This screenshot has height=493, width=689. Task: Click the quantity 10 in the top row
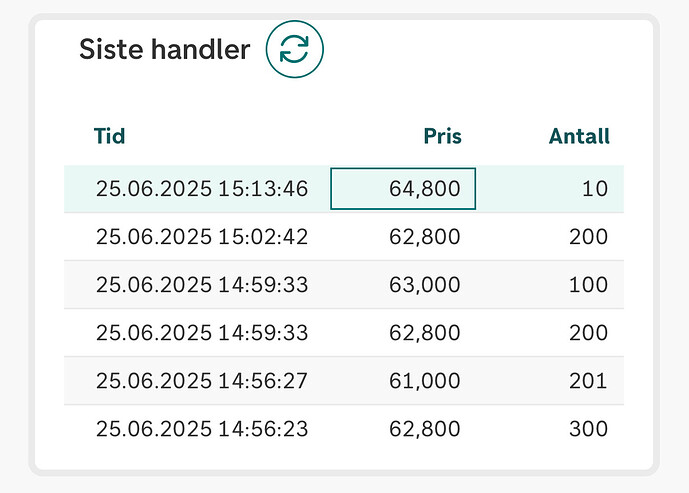(x=595, y=189)
